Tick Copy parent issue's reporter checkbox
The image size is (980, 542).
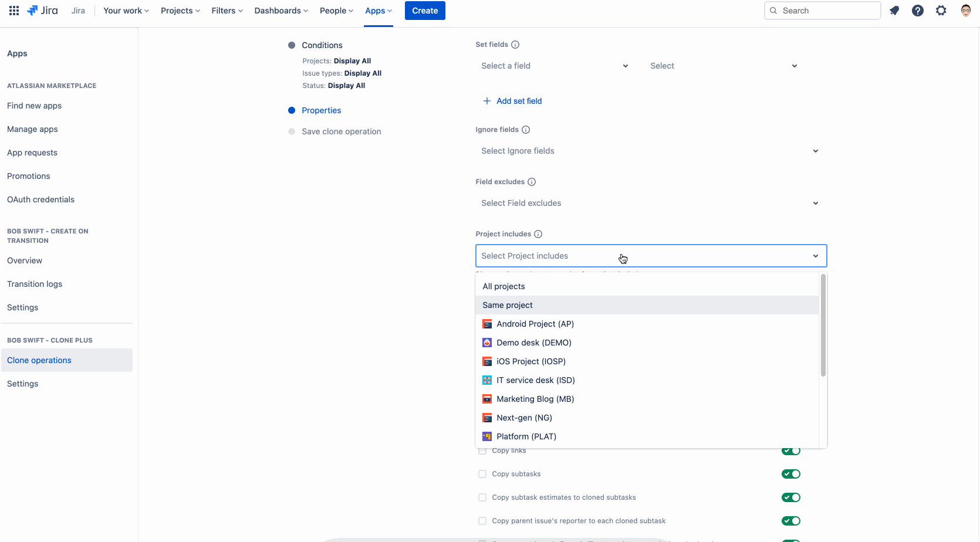tap(482, 521)
